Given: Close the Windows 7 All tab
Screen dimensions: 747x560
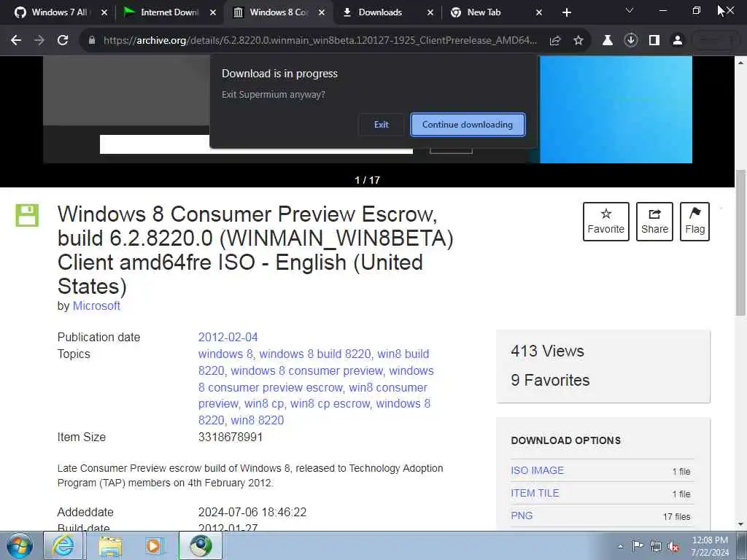Looking at the screenshot, I should 104,12.
